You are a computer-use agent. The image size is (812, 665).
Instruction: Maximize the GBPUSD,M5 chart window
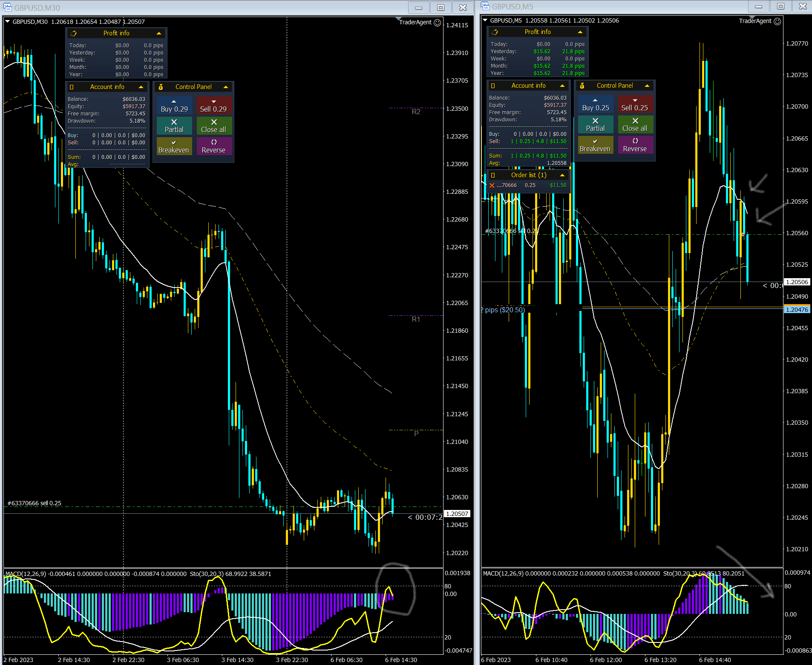click(x=781, y=6)
